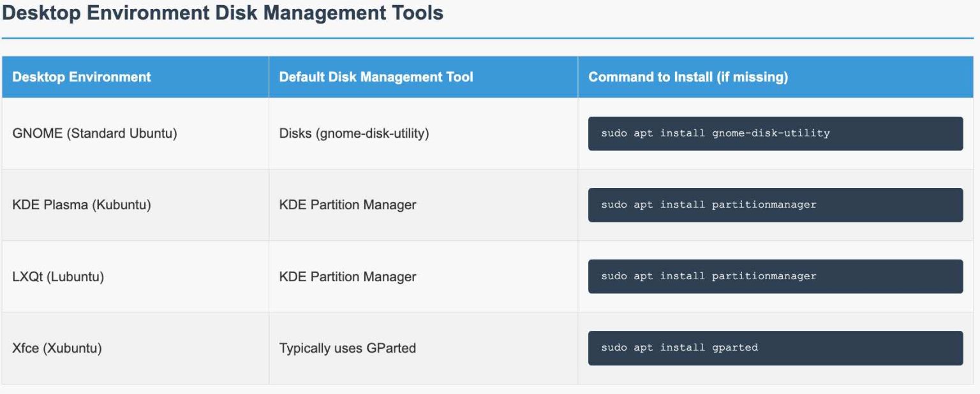Select the 'GNOME (Standard Ubuntu)' cell

94,133
